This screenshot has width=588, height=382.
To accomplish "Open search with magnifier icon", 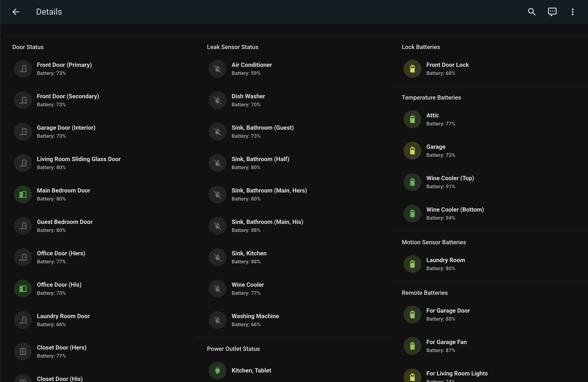I will point(532,12).
